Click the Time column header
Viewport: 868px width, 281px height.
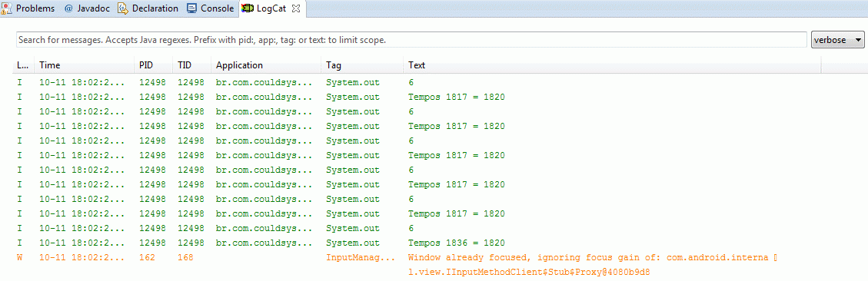[84, 65]
